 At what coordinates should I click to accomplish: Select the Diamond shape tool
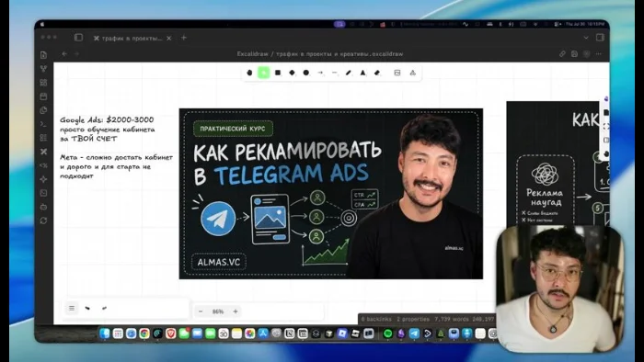292,73
